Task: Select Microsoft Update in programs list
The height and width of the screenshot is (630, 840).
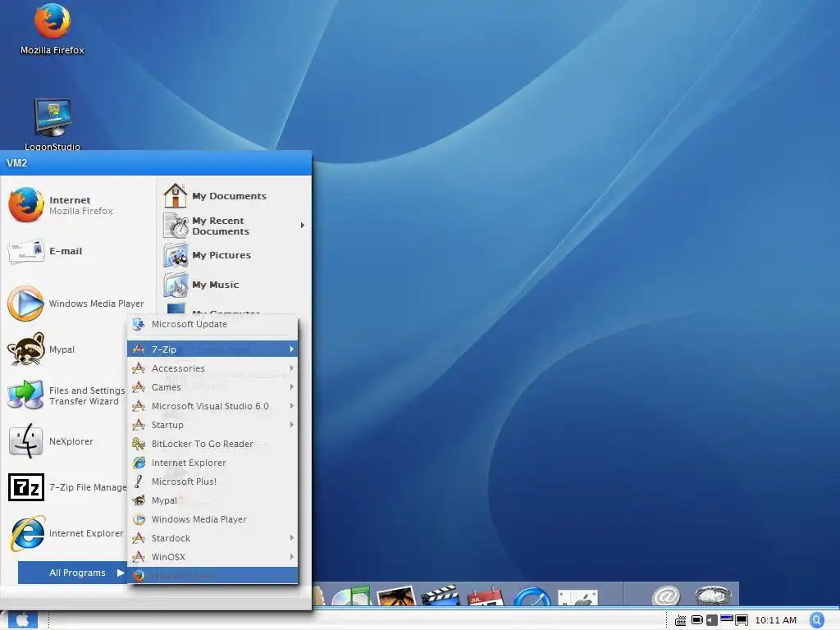Action: pos(212,324)
